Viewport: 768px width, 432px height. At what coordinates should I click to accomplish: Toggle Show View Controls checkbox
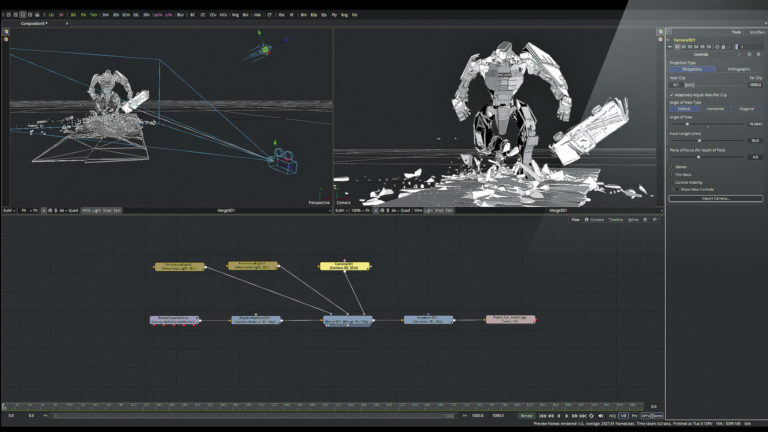coord(677,190)
